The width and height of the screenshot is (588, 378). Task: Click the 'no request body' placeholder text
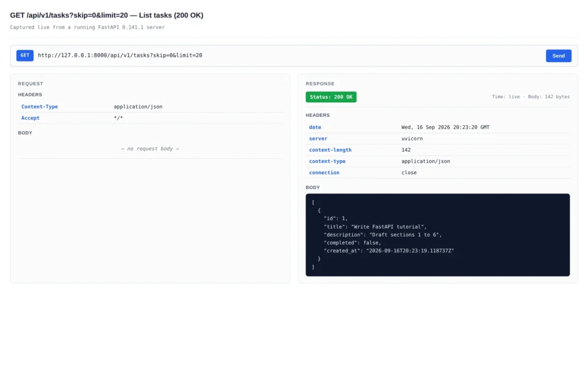[150, 148]
